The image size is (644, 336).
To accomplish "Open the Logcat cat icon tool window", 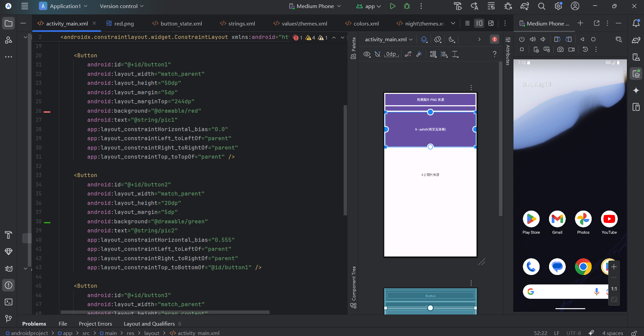I will tap(9, 268).
